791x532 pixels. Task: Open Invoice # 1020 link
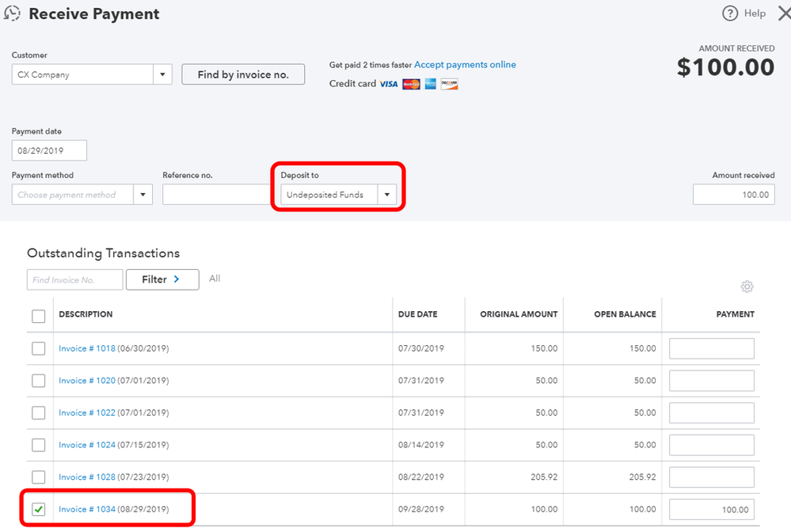87,381
